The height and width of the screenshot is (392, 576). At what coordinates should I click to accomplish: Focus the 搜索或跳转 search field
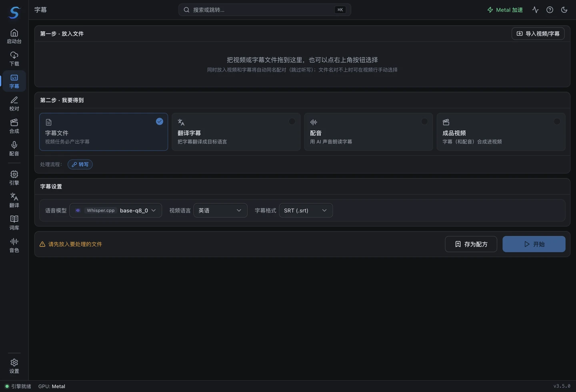264,10
